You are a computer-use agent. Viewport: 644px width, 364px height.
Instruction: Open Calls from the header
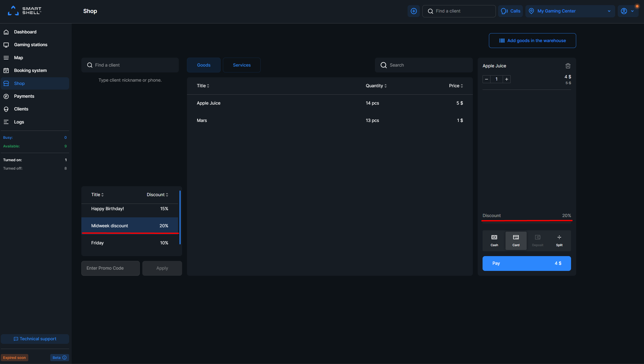click(511, 11)
